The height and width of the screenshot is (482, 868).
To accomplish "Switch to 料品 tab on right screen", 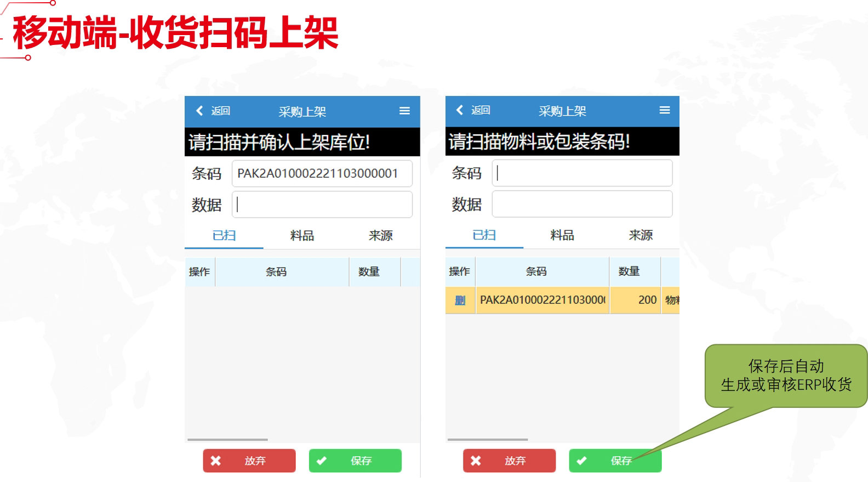I will (562, 235).
